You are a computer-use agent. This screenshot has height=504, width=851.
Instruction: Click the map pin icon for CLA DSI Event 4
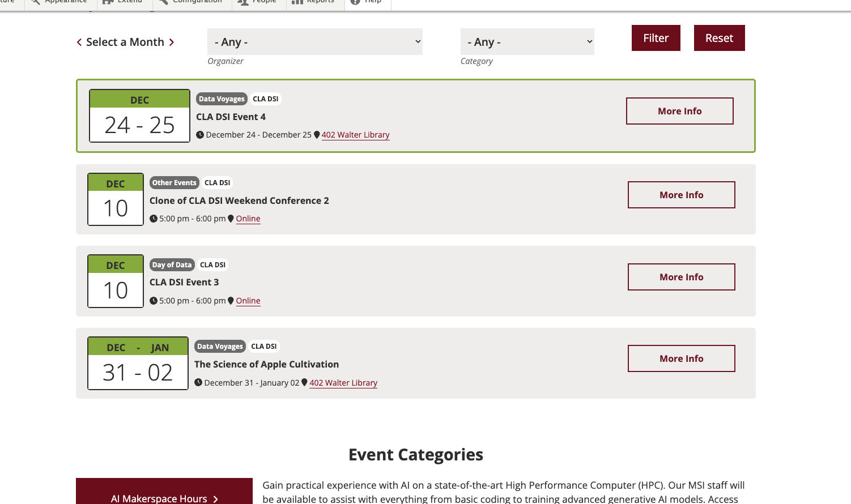click(317, 135)
